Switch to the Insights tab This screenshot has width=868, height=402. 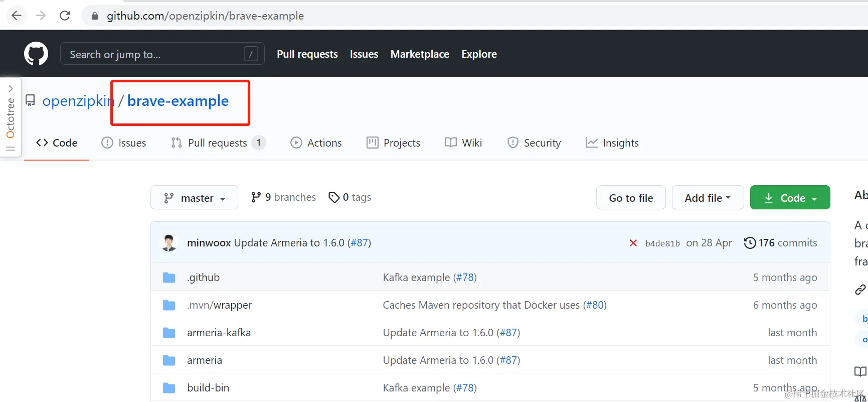point(612,143)
